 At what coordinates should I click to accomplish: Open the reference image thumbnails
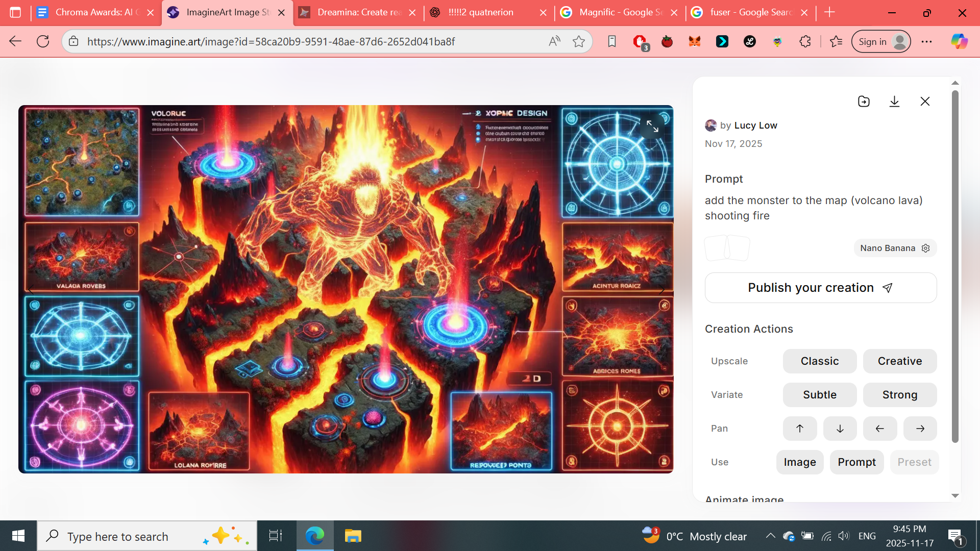[x=727, y=248]
